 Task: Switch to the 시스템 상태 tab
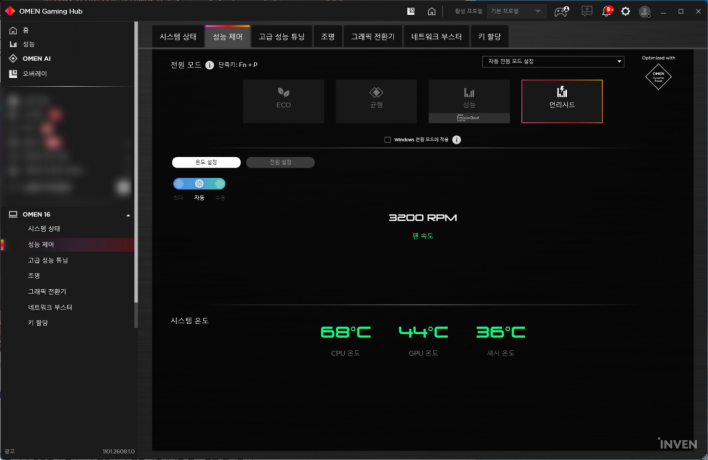[x=178, y=37]
